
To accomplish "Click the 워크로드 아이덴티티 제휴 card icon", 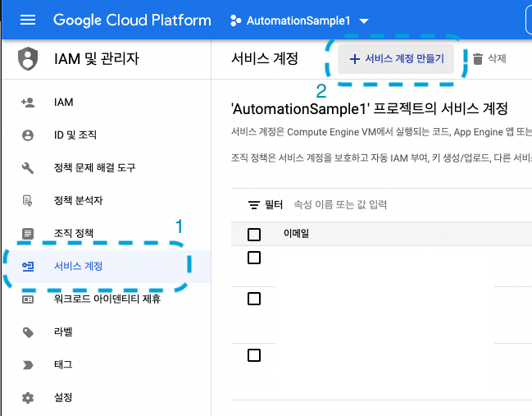I will tap(28, 299).
